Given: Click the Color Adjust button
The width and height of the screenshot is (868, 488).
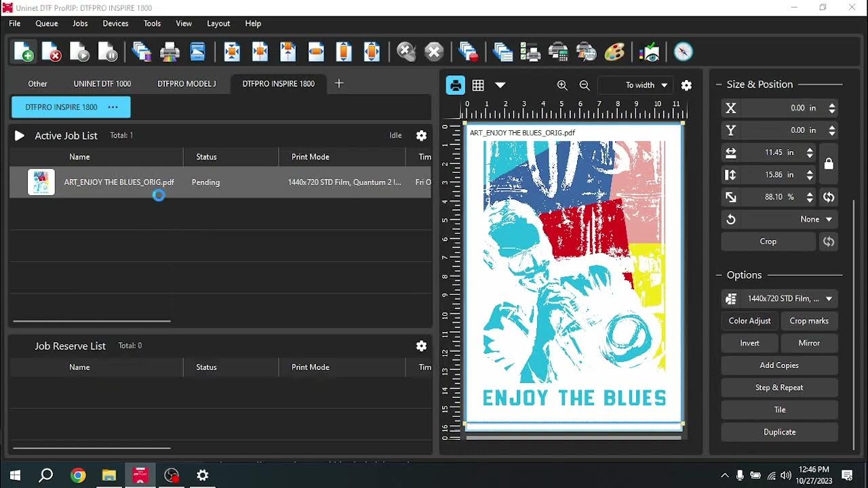Looking at the screenshot, I should coord(750,321).
